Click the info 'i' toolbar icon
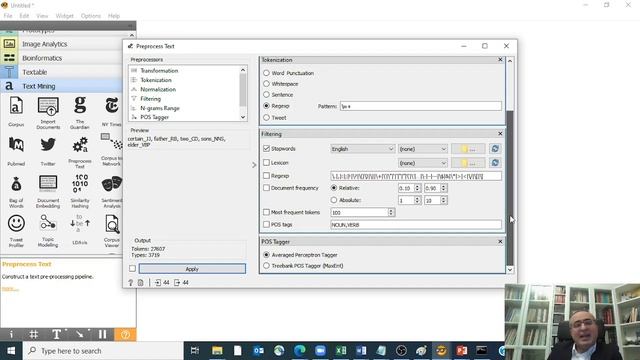Image resolution: width=640 pixels, height=360 pixels. point(11,334)
